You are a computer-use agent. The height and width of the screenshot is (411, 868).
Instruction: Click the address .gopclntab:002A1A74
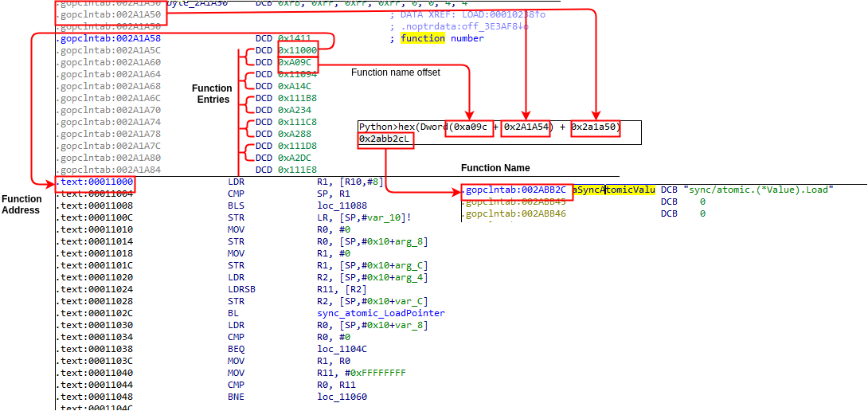pyautogui.click(x=108, y=122)
